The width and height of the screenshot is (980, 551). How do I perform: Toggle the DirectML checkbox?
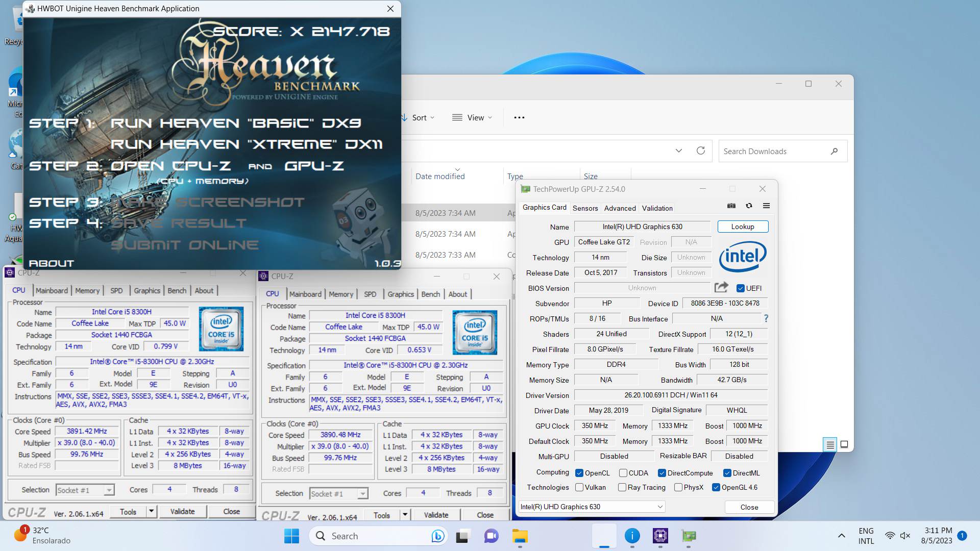tap(727, 473)
